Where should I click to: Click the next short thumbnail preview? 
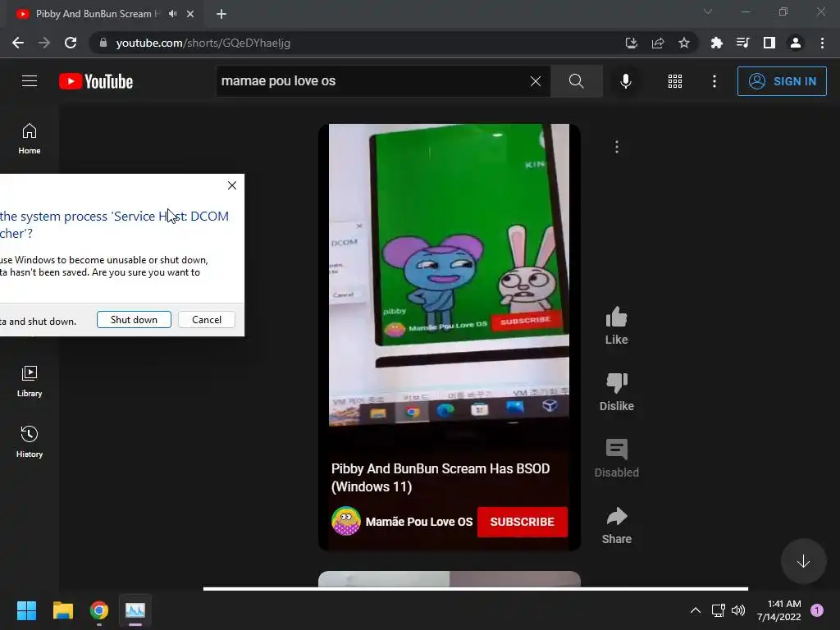449,579
